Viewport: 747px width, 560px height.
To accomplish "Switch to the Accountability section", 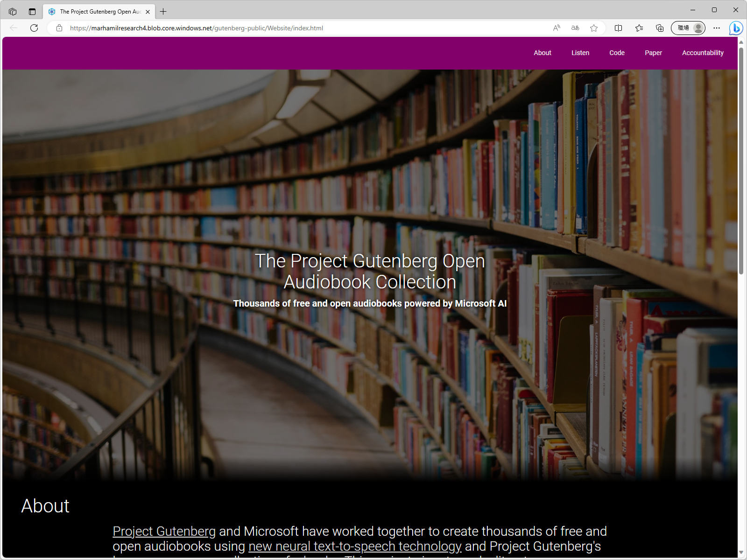I will point(703,53).
